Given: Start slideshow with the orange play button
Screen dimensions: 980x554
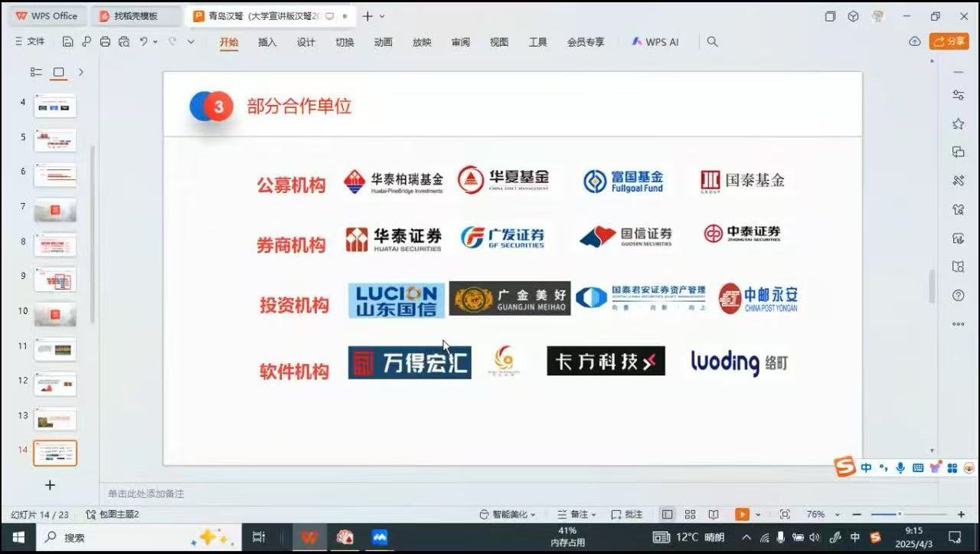Looking at the screenshot, I should coord(742,514).
